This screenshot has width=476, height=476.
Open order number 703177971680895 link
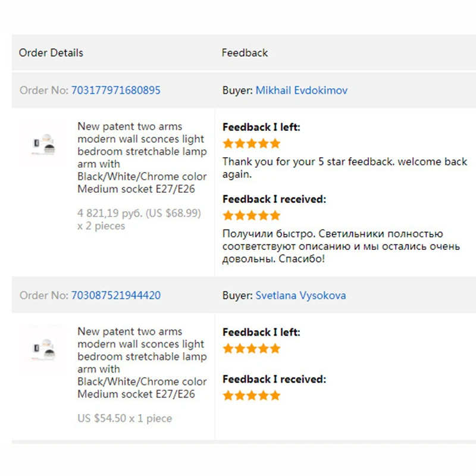115,90
